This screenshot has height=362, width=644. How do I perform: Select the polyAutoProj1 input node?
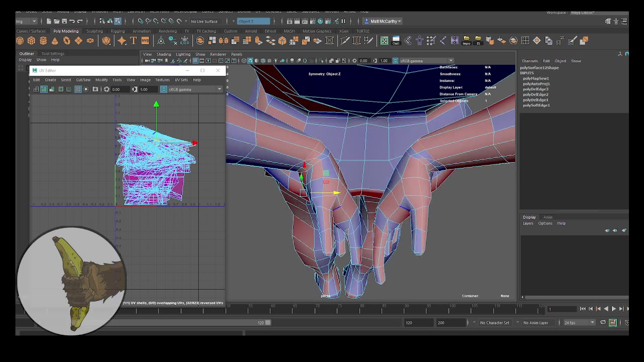point(536,84)
